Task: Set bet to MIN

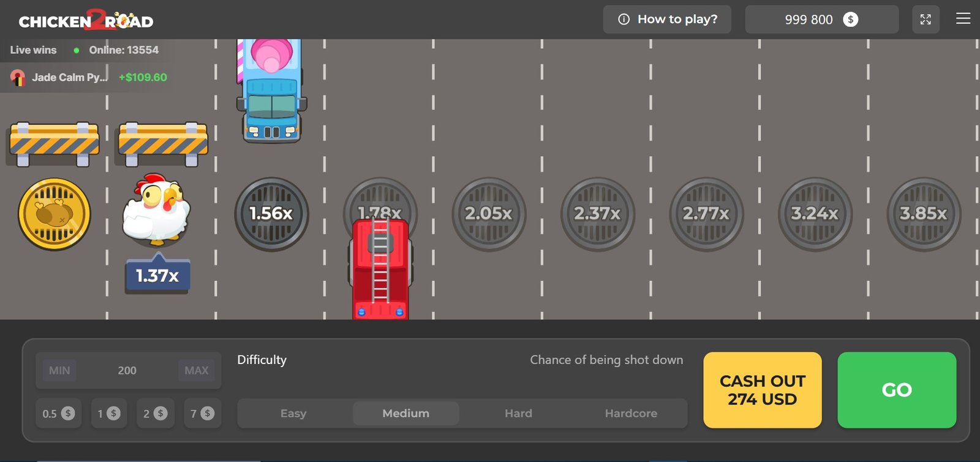Action: click(x=59, y=370)
